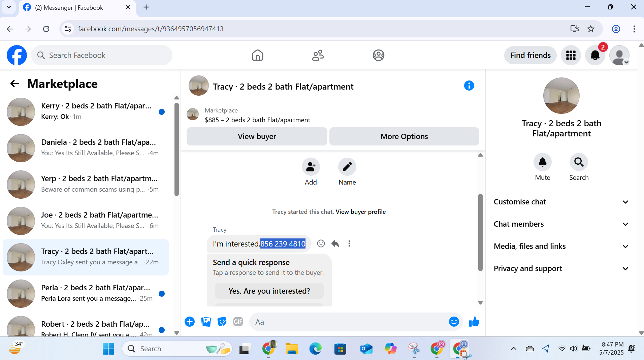Bookmark this page with star icon
The image size is (644, 360).
point(591,29)
